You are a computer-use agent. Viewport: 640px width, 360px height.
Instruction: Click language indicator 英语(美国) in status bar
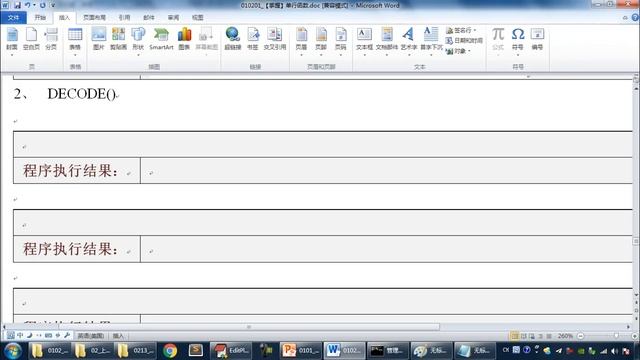(x=91, y=336)
